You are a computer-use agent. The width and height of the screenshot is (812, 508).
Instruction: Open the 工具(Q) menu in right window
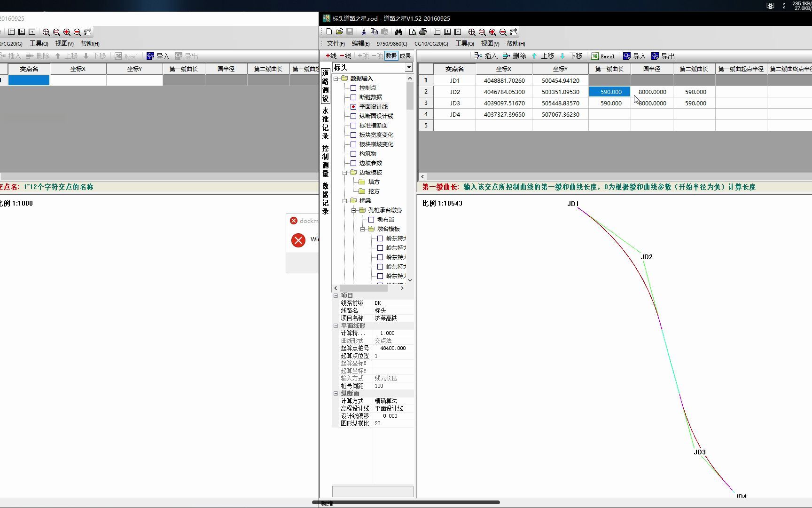click(464, 43)
